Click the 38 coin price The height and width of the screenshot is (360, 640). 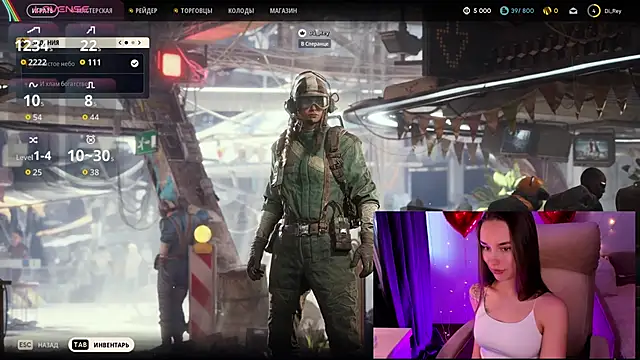(91, 172)
